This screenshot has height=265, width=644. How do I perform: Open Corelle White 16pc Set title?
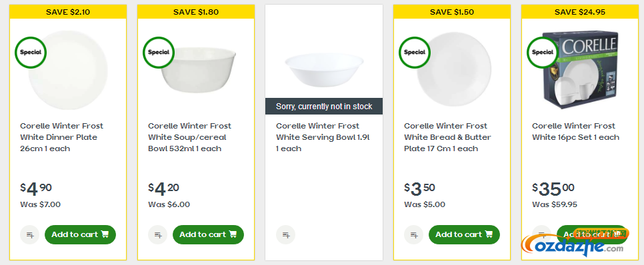click(x=575, y=131)
